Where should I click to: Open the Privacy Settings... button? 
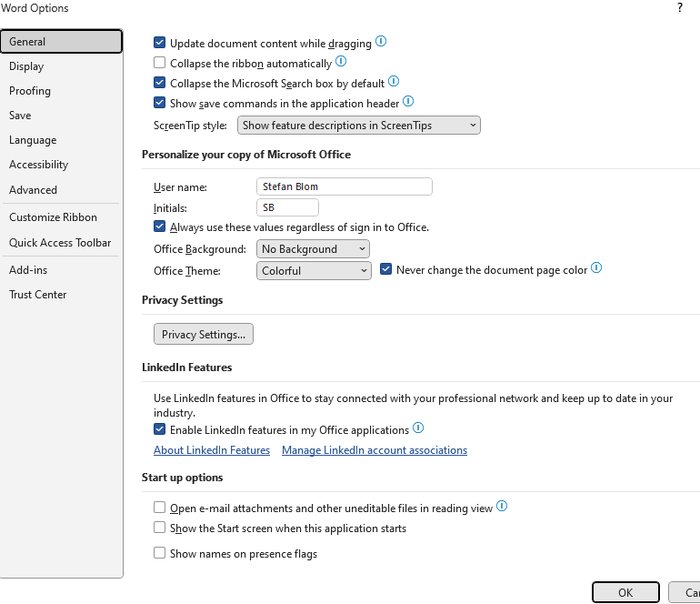204,334
